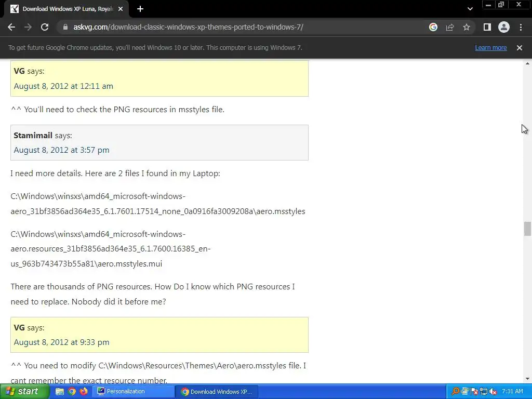Bookmark this page with the star
This screenshot has width=532, height=399.
click(x=467, y=27)
